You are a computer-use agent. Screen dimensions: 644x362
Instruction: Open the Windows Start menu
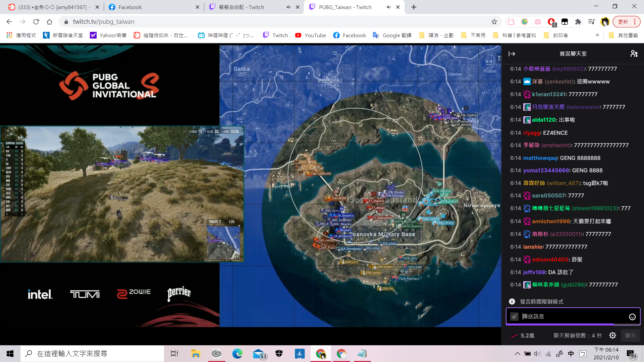coord(10,354)
